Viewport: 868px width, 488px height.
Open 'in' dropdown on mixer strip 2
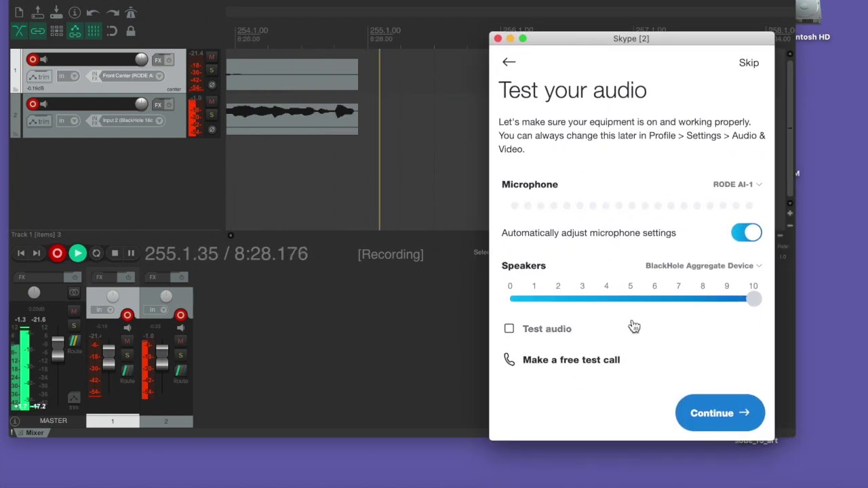(157, 310)
